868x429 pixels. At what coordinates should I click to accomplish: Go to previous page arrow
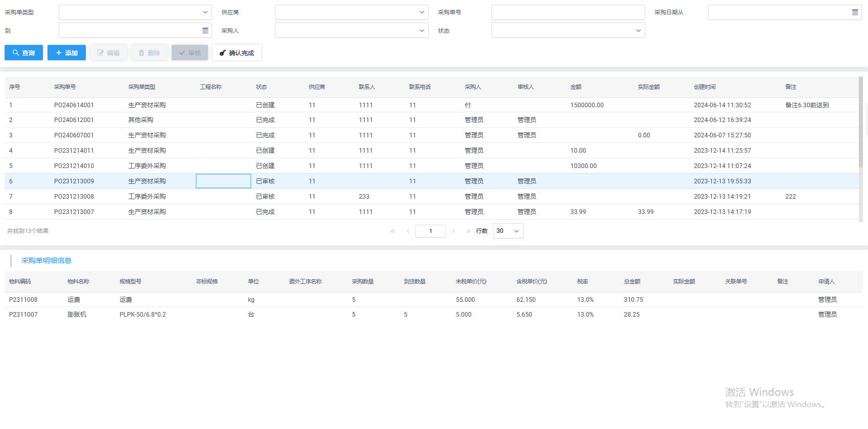point(408,231)
